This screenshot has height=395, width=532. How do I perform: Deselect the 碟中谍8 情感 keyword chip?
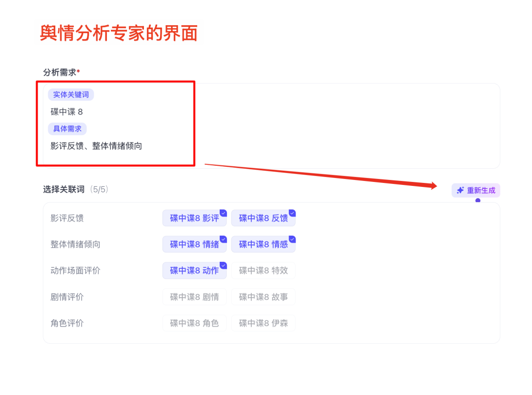pyautogui.click(x=263, y=244)
